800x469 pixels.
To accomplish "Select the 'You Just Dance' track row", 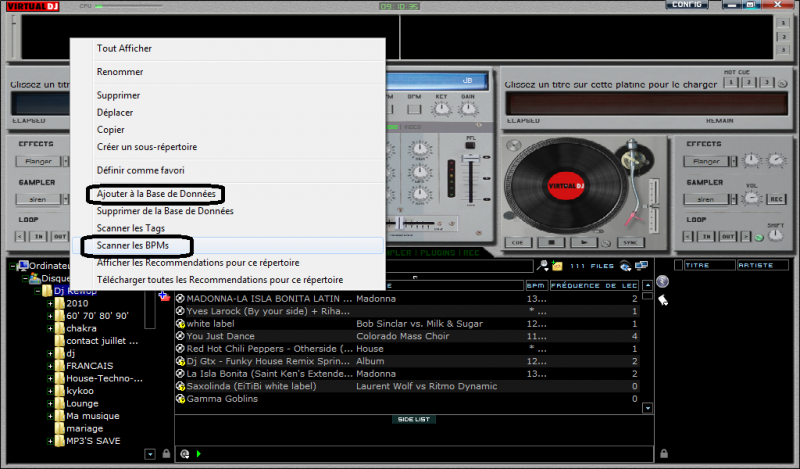I will pos(221,336).
